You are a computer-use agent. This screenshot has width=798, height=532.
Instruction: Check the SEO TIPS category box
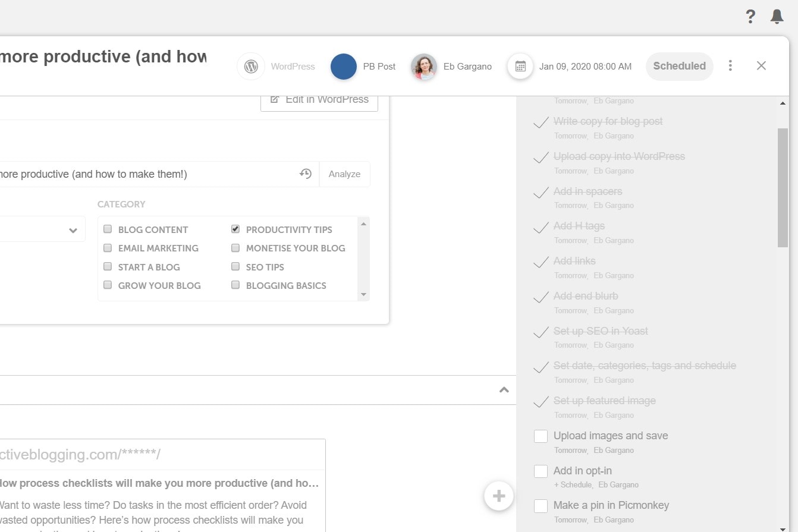[235, 266]
